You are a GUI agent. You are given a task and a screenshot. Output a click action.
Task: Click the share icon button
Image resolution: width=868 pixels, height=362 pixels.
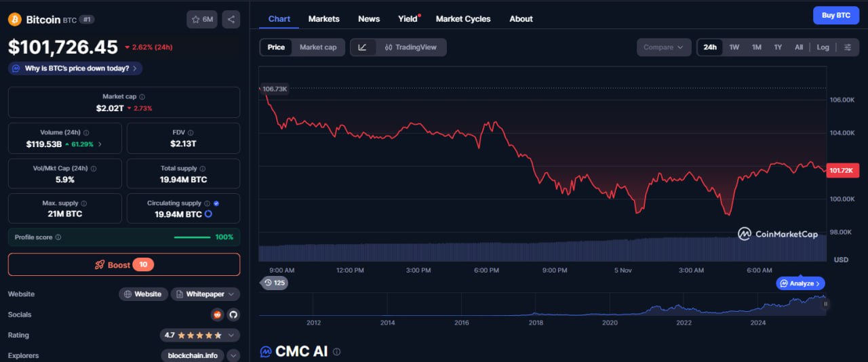tap(231, 20)
